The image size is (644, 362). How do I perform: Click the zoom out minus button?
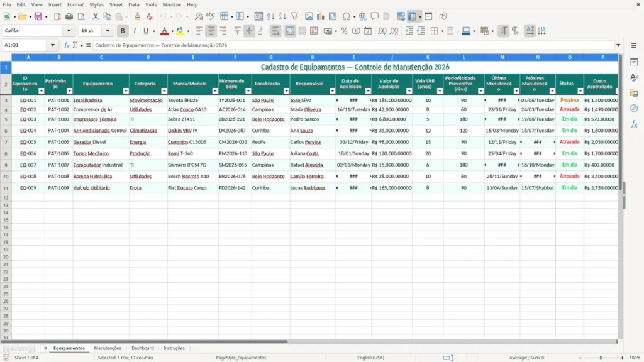(x=580, y=358)
